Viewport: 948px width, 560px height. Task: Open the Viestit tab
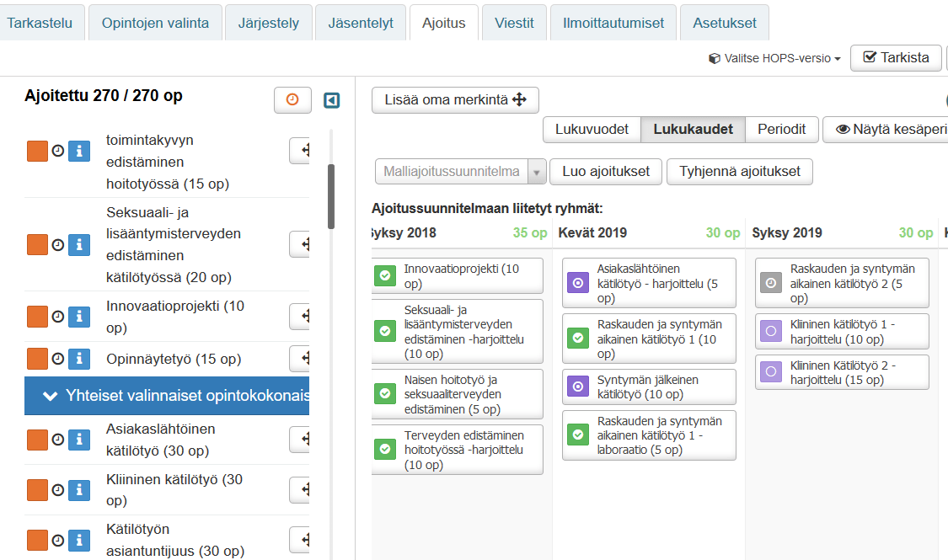514,23
